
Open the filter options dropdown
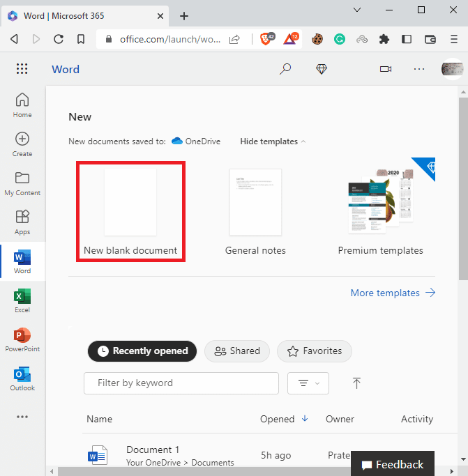[x=308, y=383]
